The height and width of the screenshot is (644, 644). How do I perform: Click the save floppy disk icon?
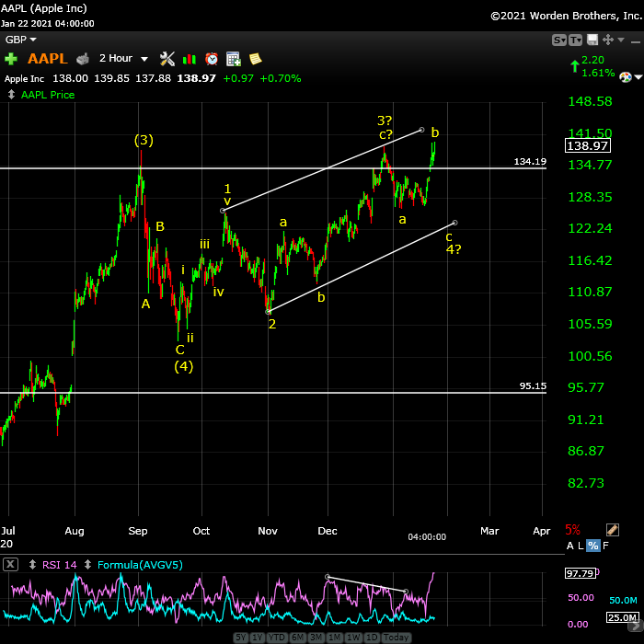tap(592, 40)
